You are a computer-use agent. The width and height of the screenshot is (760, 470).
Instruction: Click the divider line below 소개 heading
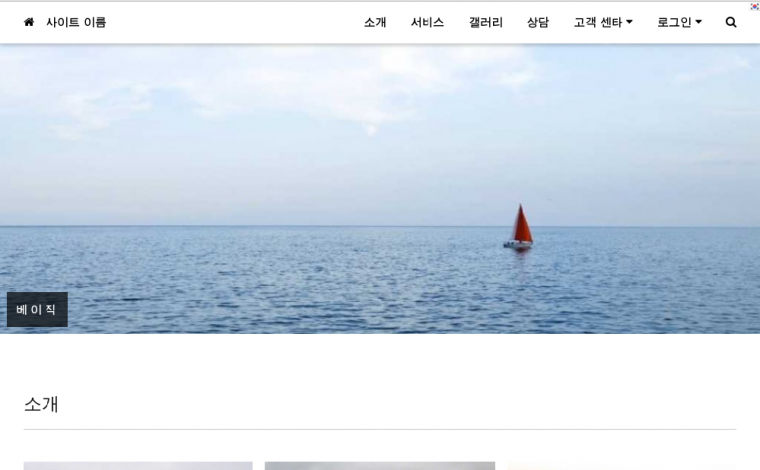(380, 429)
